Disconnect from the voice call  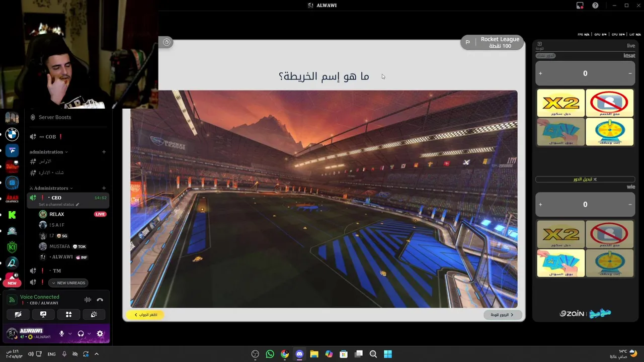point(100,300)
